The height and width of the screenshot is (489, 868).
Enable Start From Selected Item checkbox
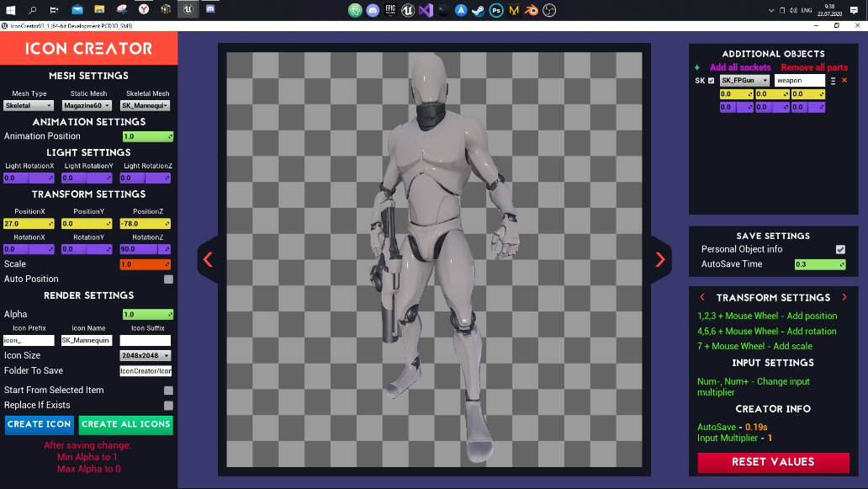pos(168,391)
